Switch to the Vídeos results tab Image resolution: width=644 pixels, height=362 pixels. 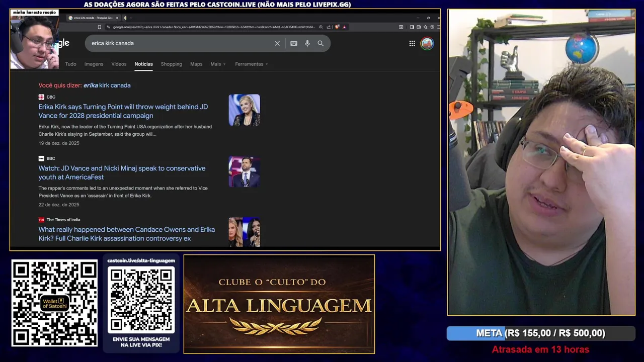119,64
